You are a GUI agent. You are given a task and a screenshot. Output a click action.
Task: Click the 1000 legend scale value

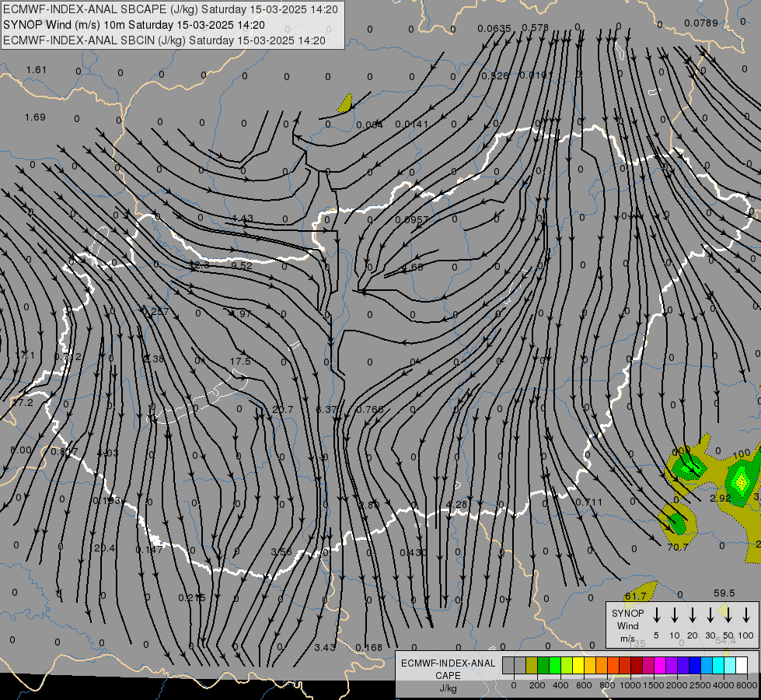(x=630, y=685)
